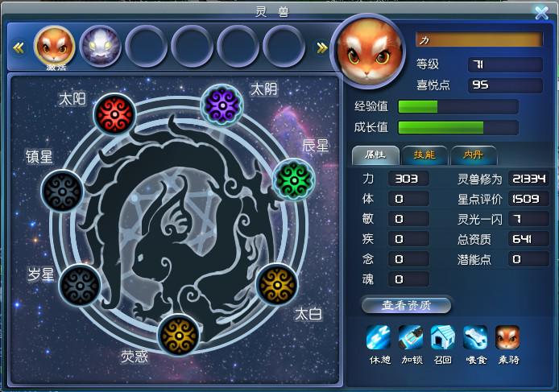Click the 查看资质 button

[x=407, y=305]
